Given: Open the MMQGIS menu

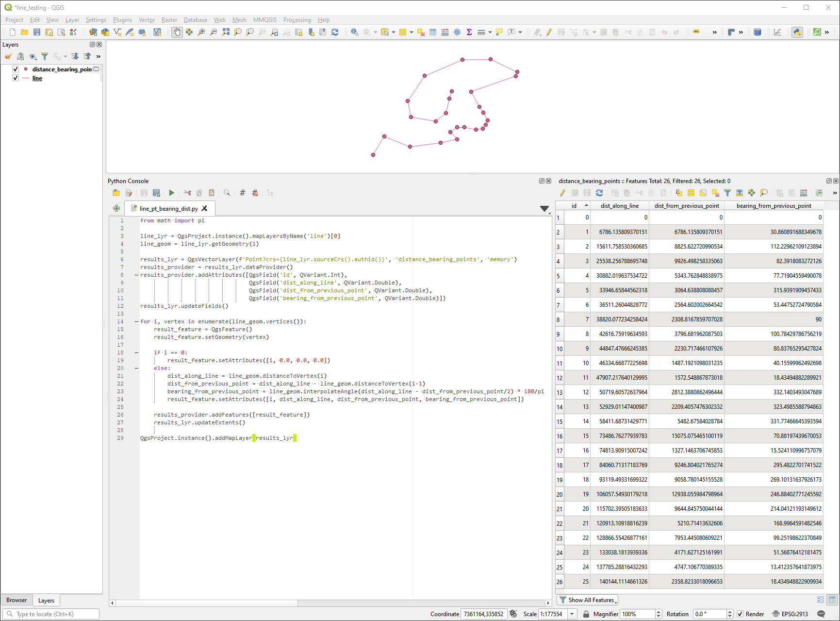Looking at the screenshot, I should pos(265,20).
